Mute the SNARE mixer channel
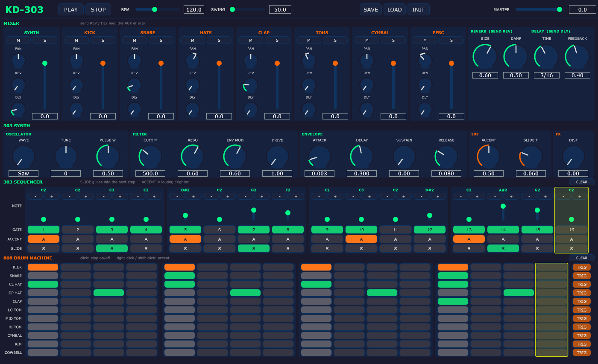598x364 pixels. point(135,40)
